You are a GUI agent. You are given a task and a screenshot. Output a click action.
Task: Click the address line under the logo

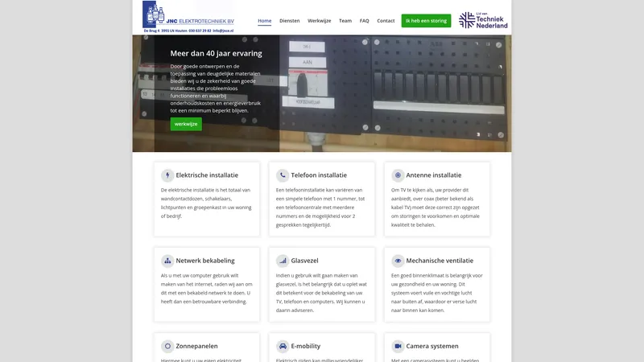point(188,31)
